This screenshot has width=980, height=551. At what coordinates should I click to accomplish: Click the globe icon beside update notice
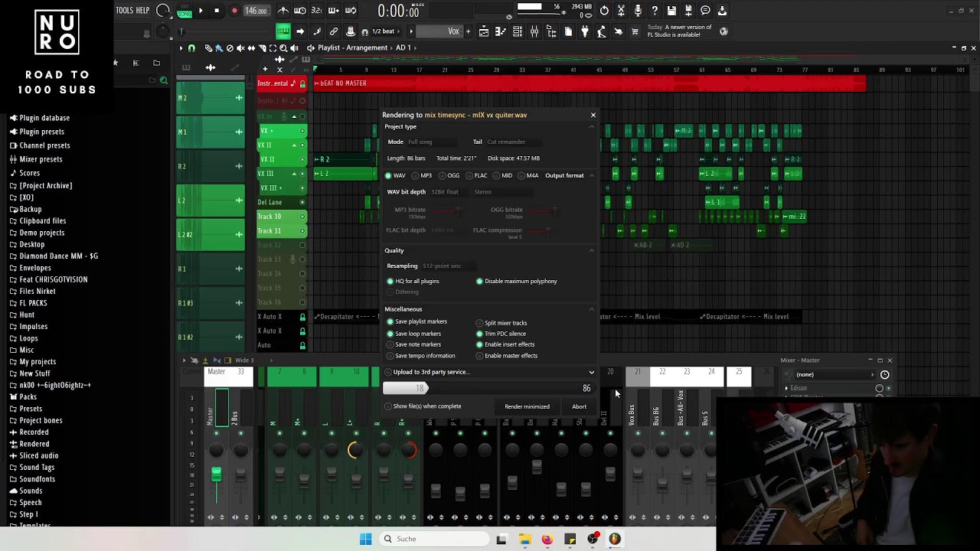pyautogui.click(x=724, y=31)
